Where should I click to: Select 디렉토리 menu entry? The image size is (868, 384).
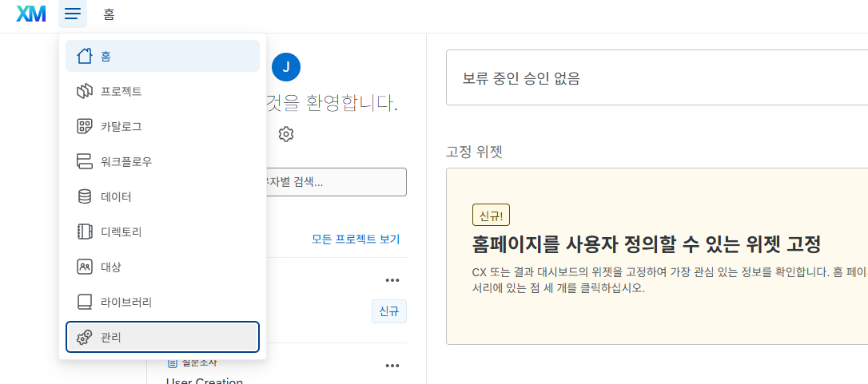coord(162,232)
